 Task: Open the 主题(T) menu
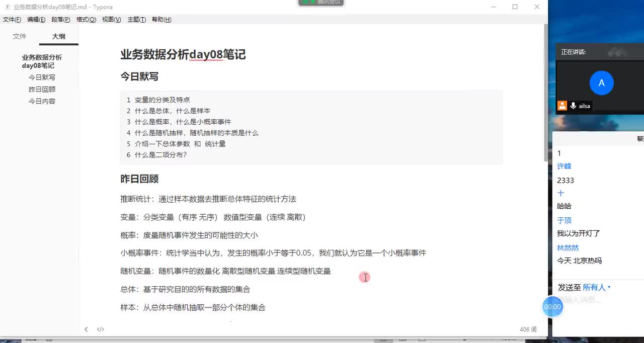click(x=137, y=20)
